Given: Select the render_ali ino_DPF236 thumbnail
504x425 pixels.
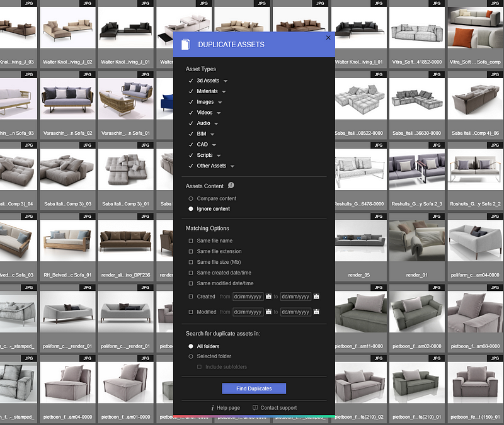Looking at the screenshot, I should [x=126, y=241].
